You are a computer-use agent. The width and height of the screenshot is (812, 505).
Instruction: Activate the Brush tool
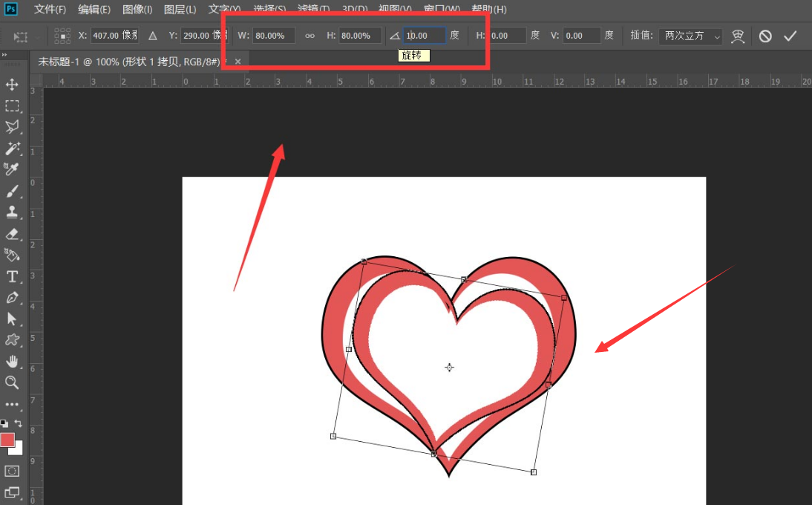[12, 191]
